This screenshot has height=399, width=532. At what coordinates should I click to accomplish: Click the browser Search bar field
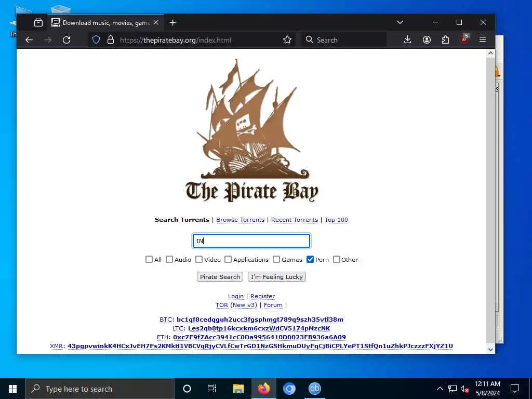(x=344, y=40)
